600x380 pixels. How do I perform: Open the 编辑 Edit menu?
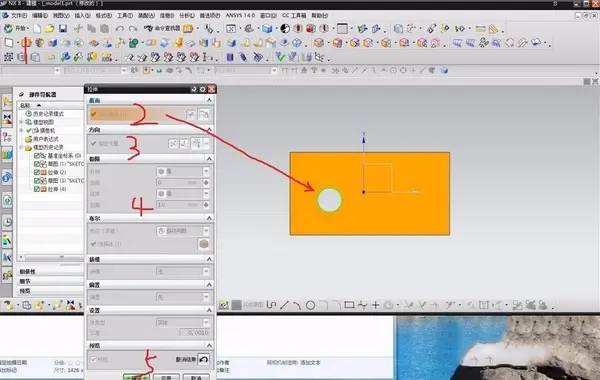pyautogui.click(x=40, y=15)
